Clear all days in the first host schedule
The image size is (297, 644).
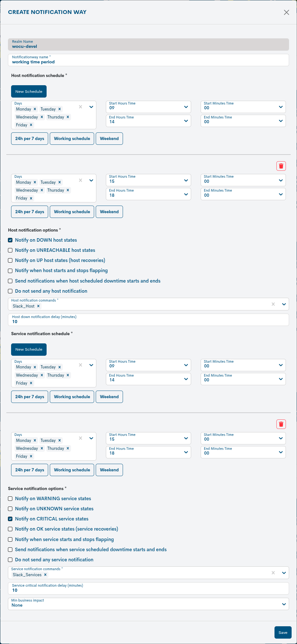tap(81, 107)
